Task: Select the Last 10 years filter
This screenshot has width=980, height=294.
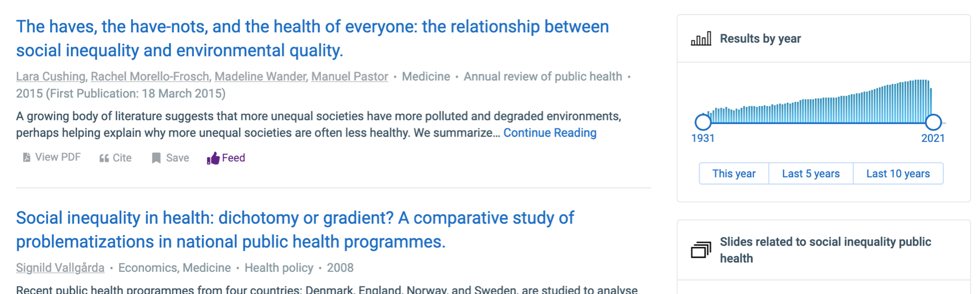Action: pos(898,174)
